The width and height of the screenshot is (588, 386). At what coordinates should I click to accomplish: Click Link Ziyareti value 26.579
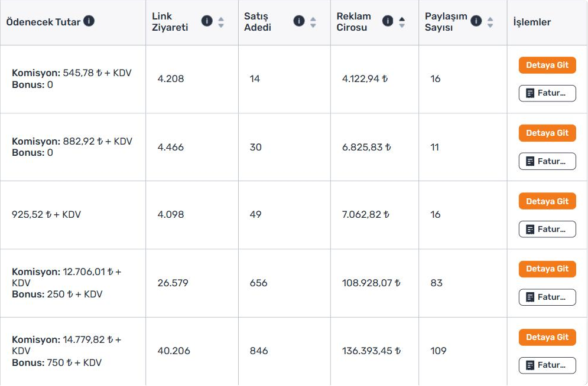173,283
